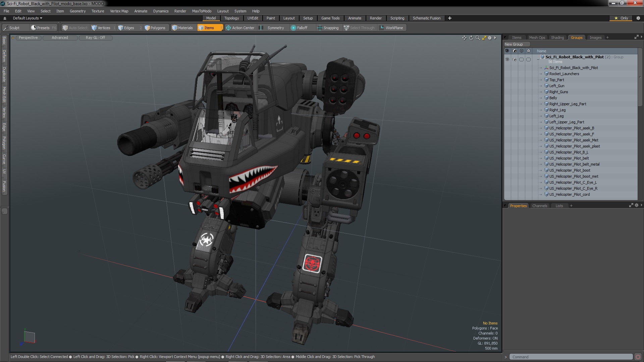Click the Command input field
The image size is (644, 362).
[x=570, y=357]
